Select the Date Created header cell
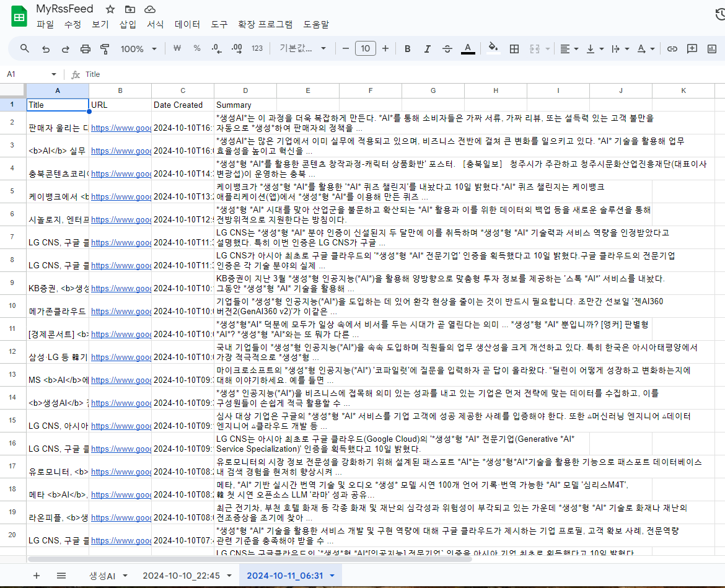Viewport: 725px width, 588px height. tap(183, 105)
